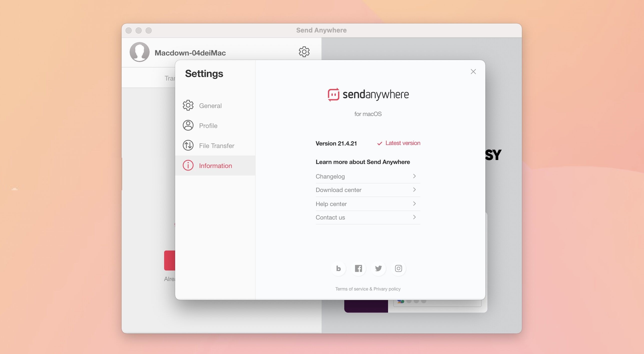This screenshot has height=354, width=644.
Task: Select the General settings icon
Action: 188,105
